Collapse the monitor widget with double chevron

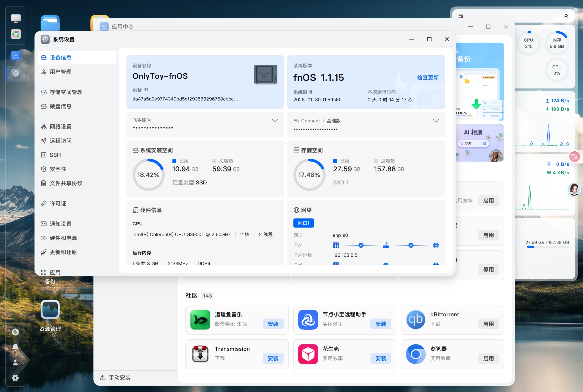tap(566, 16)
